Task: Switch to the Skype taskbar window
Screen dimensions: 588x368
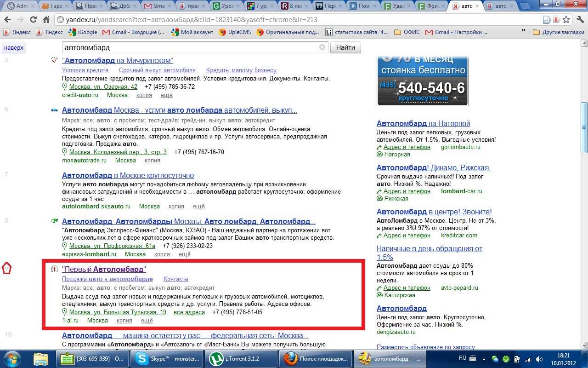Action: [167, 359]
